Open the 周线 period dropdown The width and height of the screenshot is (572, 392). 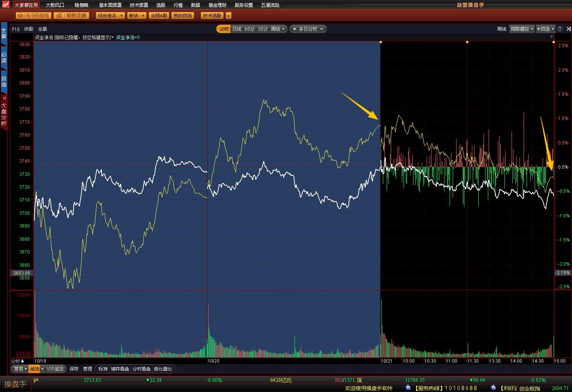coord(278,29)
